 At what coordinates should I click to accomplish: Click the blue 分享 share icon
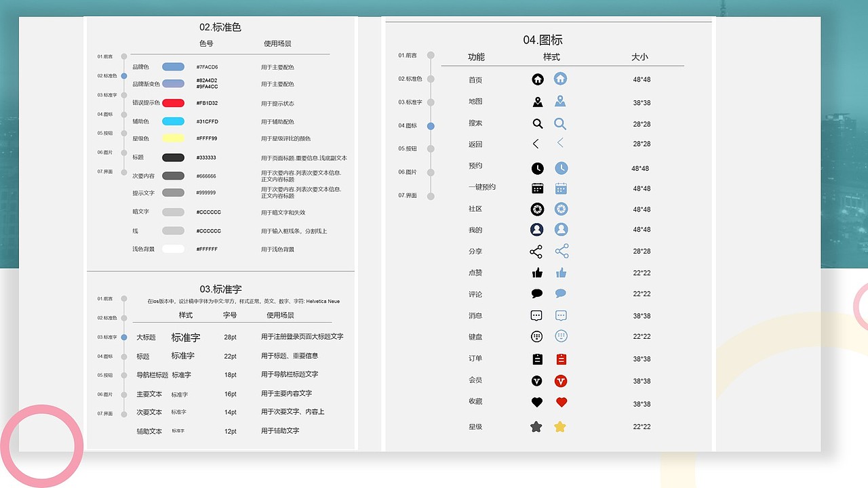point(561,251)
